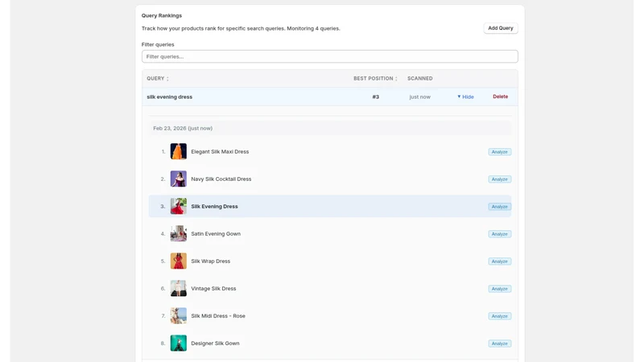Collapse results with the Hide toggle
This screenshot has height=362, width=644.
(x=465, y=97)
